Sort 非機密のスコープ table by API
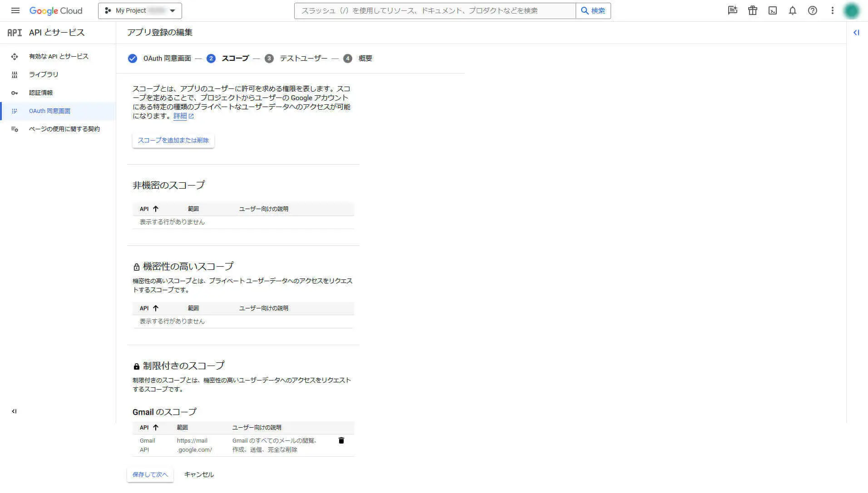Image resolution: width=868 pixels, height=493 pixels. pyautogui.click(x=149, y=209)
